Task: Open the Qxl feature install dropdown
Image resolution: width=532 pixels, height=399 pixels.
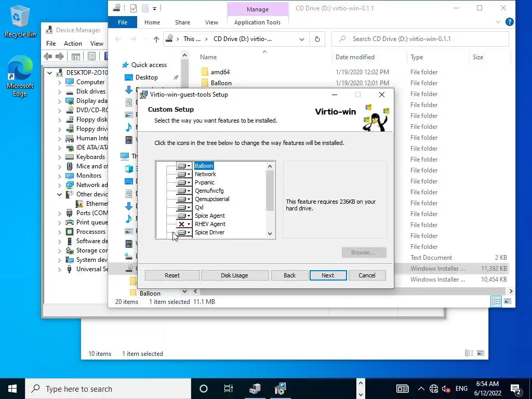Action: pos(184,207)
